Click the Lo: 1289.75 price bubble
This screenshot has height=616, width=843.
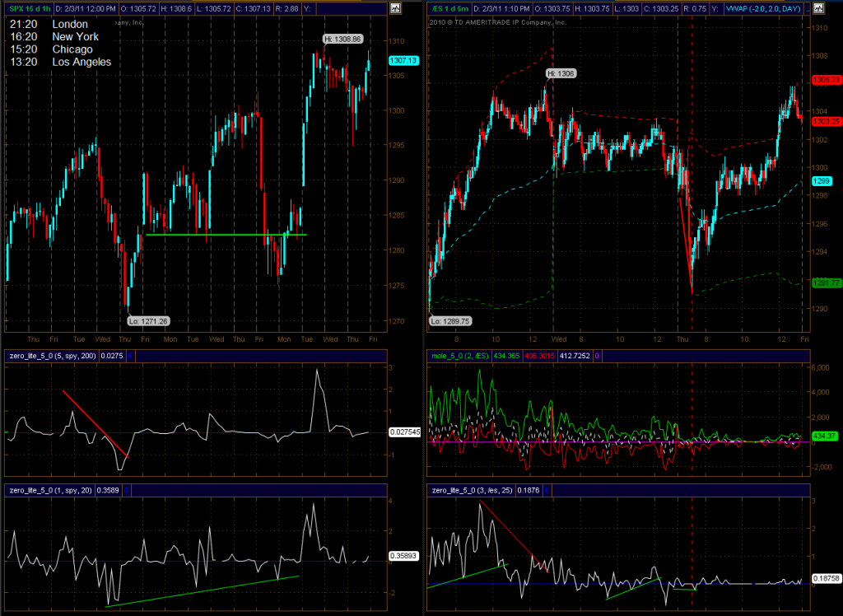(x=449, y=322)
